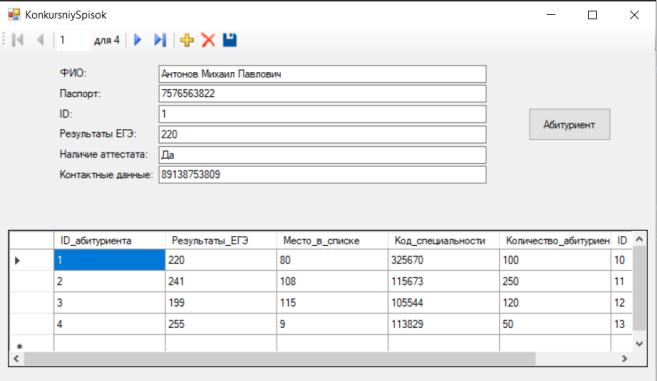Click grid's scroll left arrow

16,359
